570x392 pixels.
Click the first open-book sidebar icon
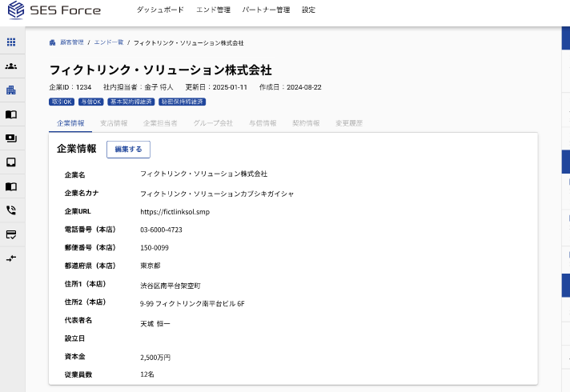tap(11, 114)
